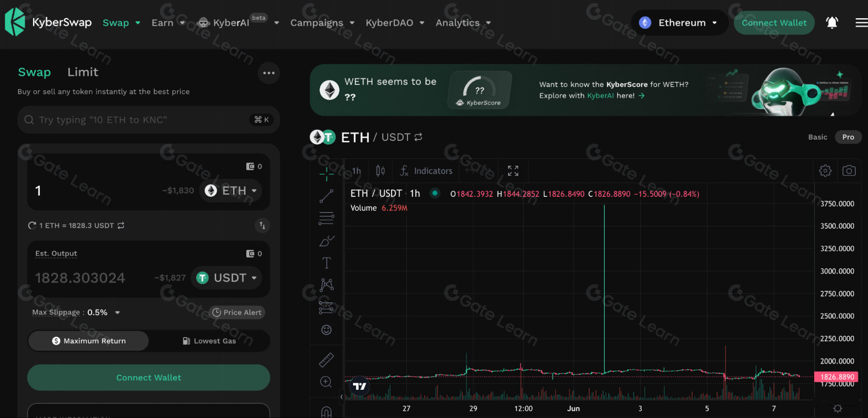The width and height of the screenshot is (868, 418).
Task: Follow the KyberAI here link
Action: pyautogui.click(x=616, y=96)
